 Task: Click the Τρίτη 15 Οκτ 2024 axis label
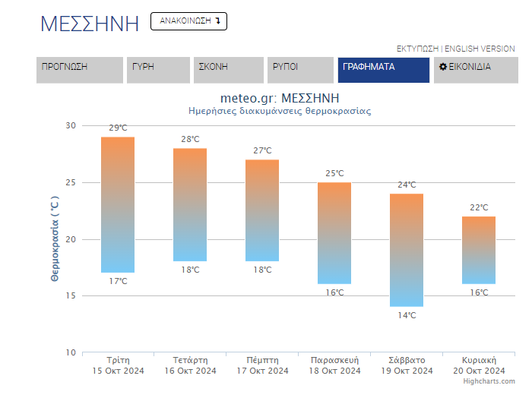(x=118, y=365)
